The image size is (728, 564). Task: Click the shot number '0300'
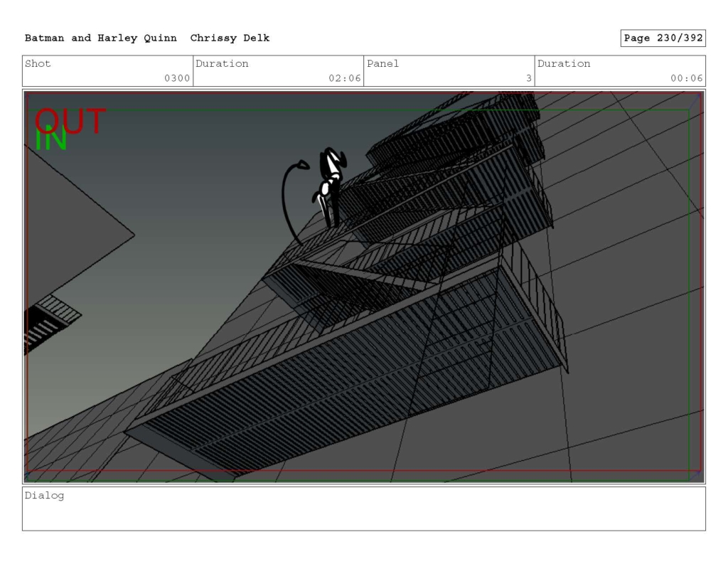tap(177, 78)
